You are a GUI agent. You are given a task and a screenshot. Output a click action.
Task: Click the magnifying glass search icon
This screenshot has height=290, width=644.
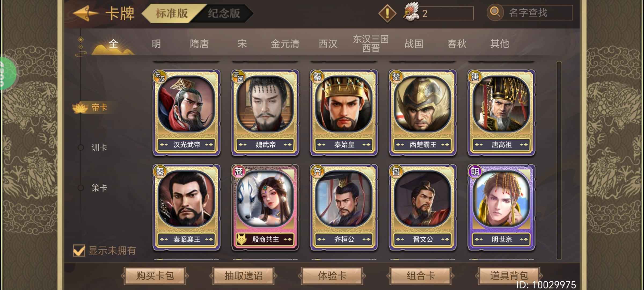[495, 12]
